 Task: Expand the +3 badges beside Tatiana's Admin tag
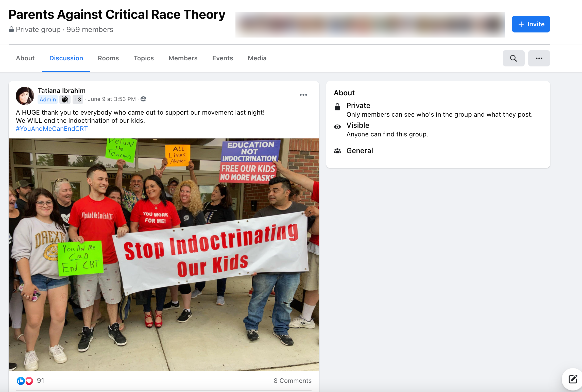pyautogui.click(x=78, y=99)
